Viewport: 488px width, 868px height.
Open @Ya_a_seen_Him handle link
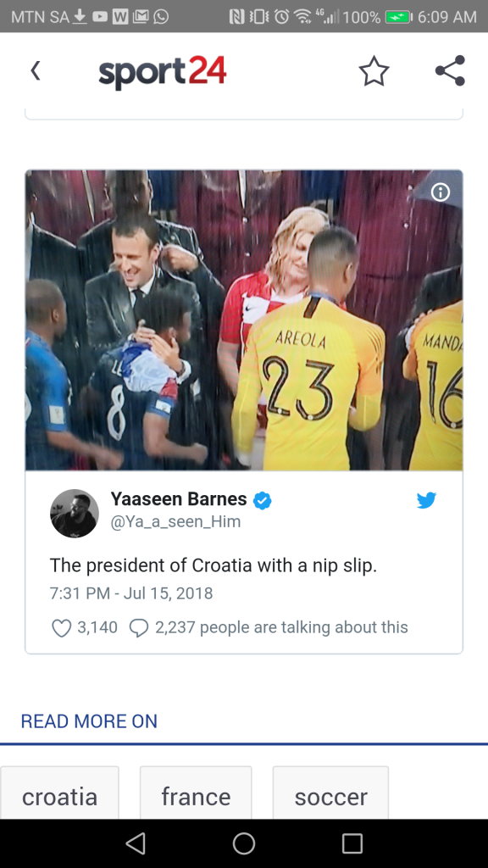pyautogui.click(x=176, y=521)
